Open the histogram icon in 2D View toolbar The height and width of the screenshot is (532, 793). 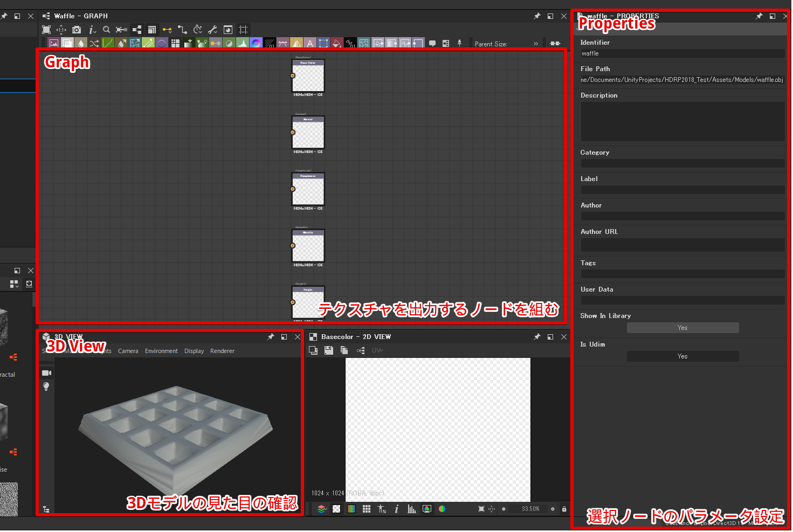click(412, 509)
